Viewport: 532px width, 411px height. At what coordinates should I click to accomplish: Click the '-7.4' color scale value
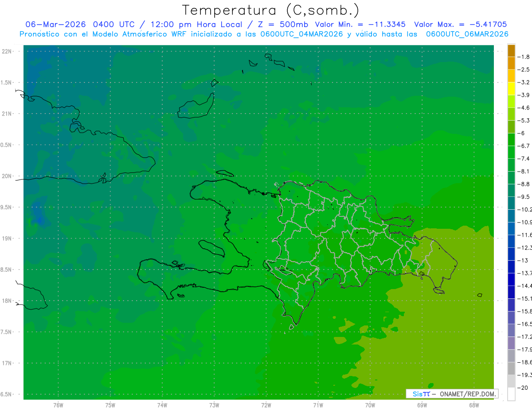click(524, 159)
